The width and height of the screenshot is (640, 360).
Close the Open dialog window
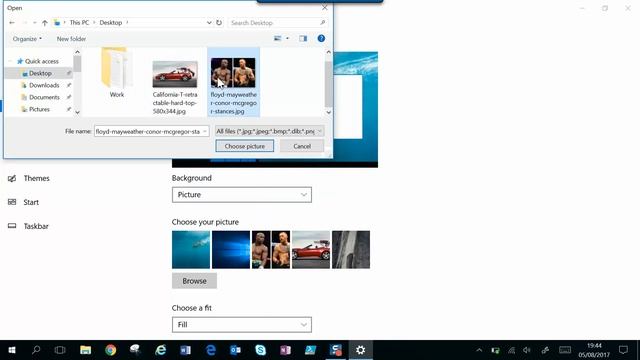(324, 7)
